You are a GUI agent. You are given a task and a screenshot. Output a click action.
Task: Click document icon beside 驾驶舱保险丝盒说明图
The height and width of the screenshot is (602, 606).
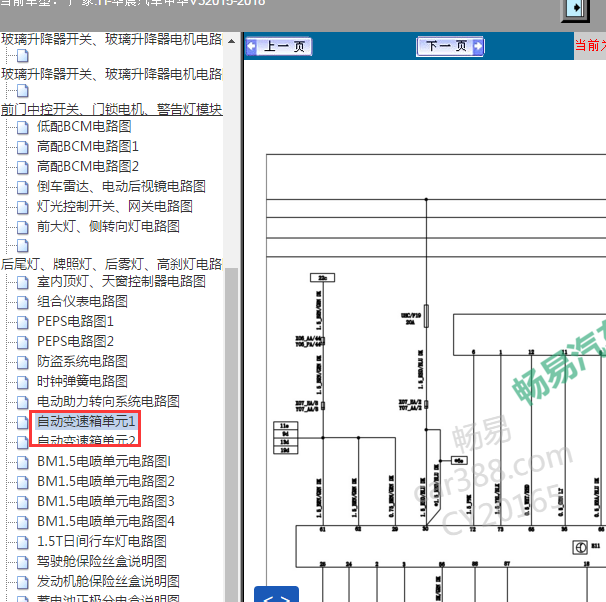point(23,562)
